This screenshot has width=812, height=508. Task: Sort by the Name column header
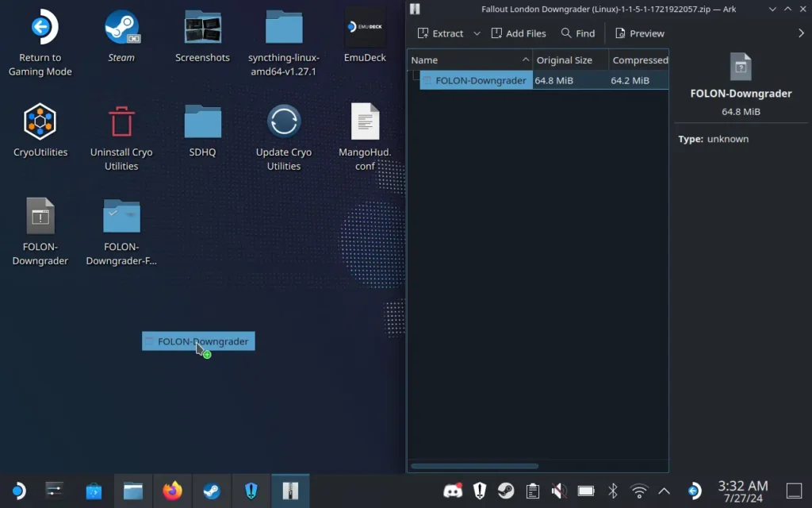(x=470, y=60)
